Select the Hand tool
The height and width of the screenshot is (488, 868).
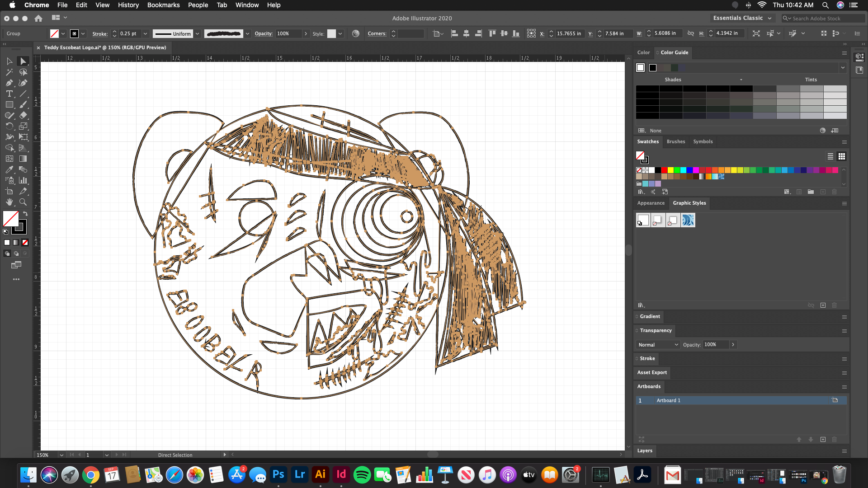point(9,202)
